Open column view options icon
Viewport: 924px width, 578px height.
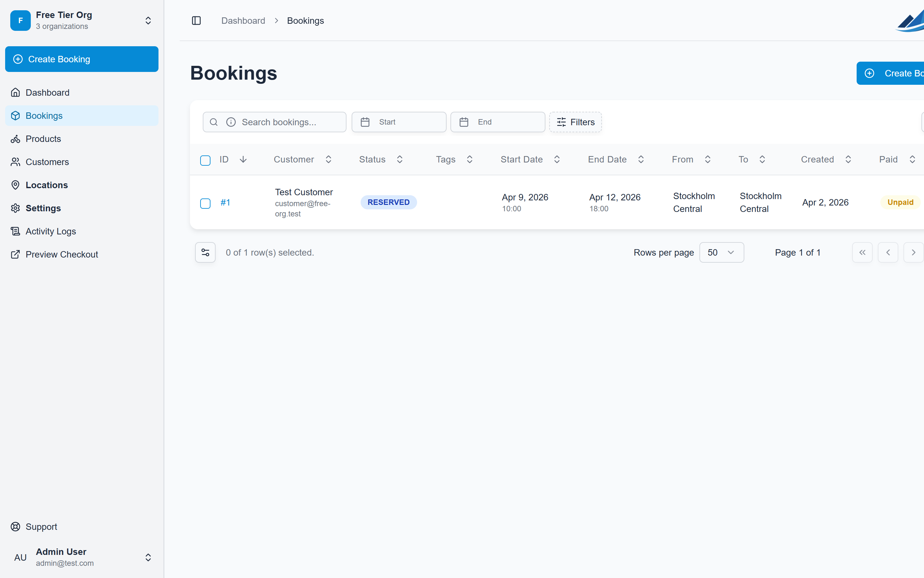(205, 252)
